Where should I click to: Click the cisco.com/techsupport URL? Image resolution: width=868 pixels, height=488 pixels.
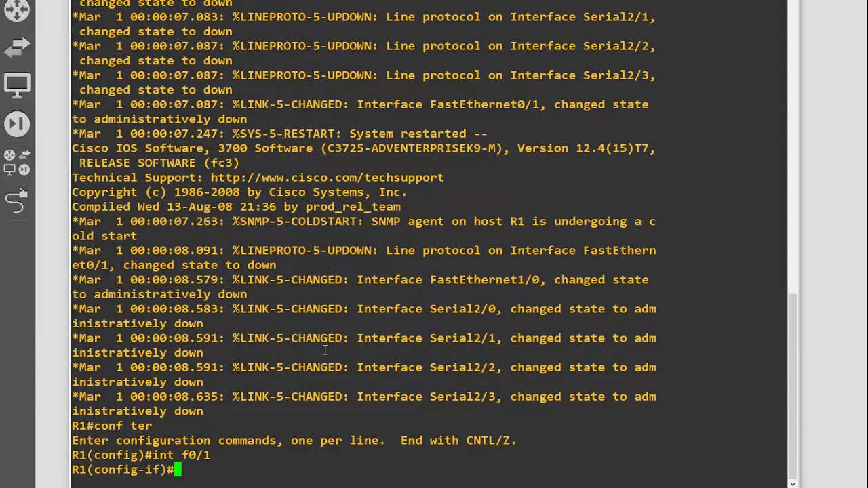(x=327, y=178)
